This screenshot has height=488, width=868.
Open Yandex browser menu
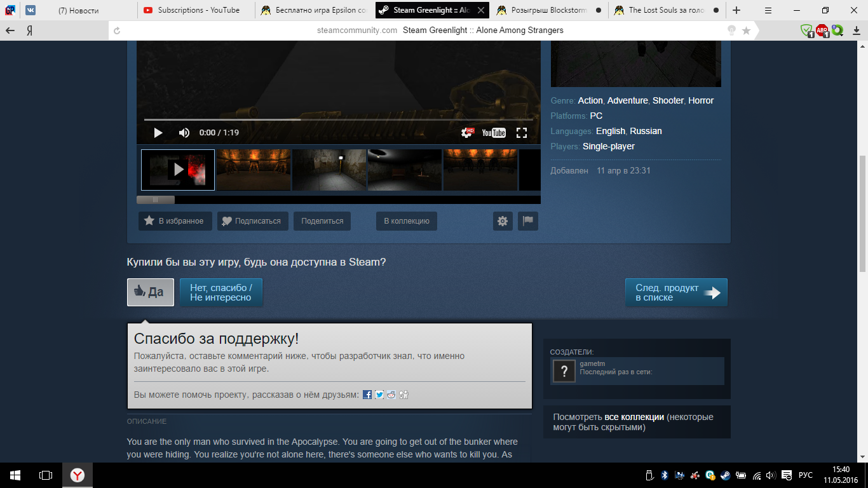pos(768,10)
